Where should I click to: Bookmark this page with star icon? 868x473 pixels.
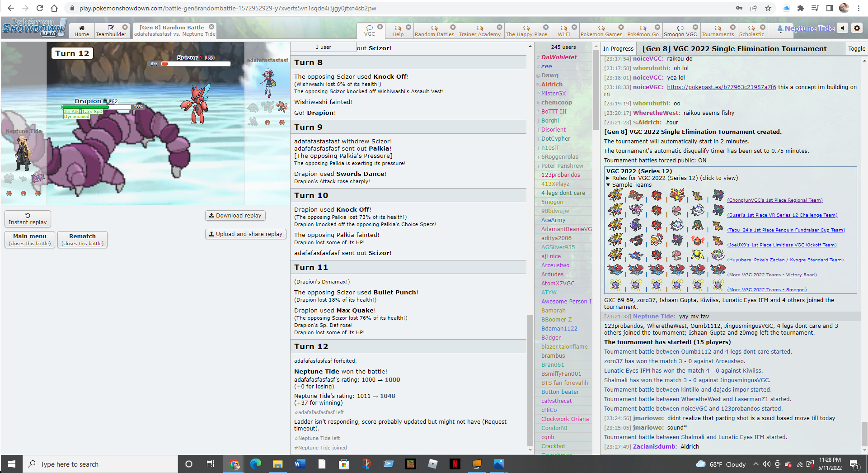tap(768, 8)
